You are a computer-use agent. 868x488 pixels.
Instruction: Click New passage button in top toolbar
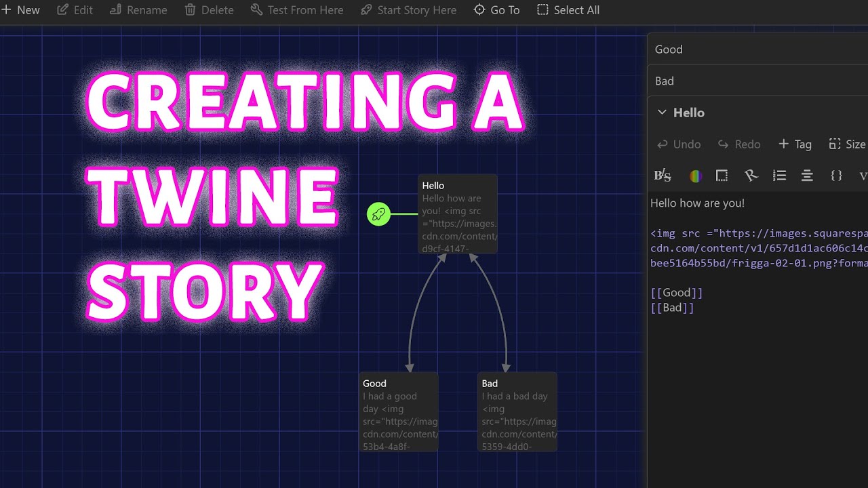[x=20, y=10]
